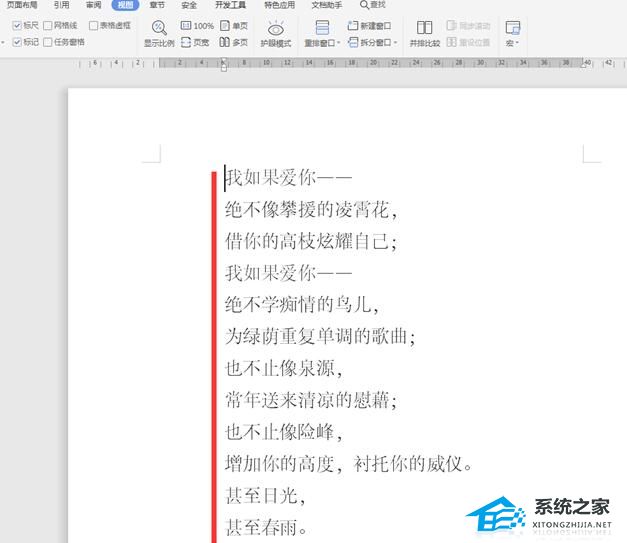
Task: Enable the 表格虚框 table gridlines checkbox
Action: (93, 26)
